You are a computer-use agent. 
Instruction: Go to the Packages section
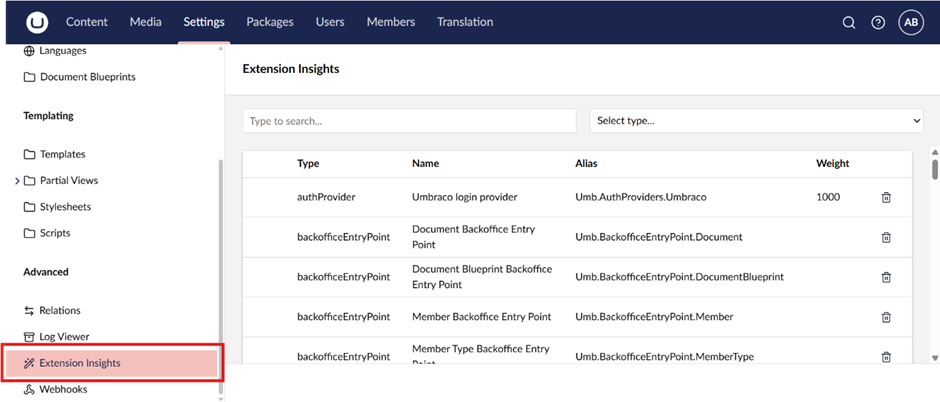(x=270, y=22)
